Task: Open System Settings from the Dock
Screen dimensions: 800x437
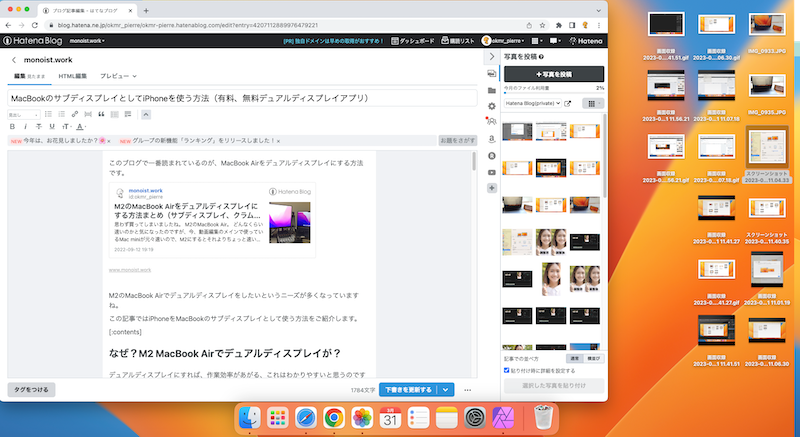Action: point(475,418)
